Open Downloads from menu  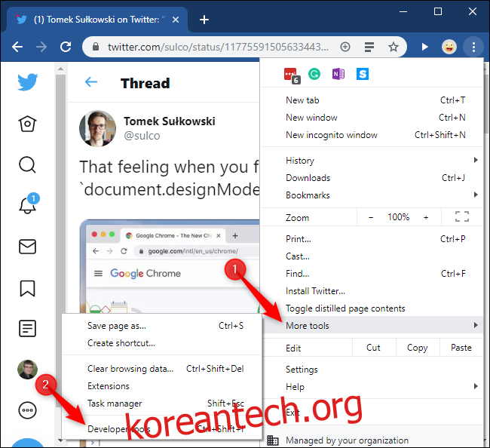tap(372, 178)
